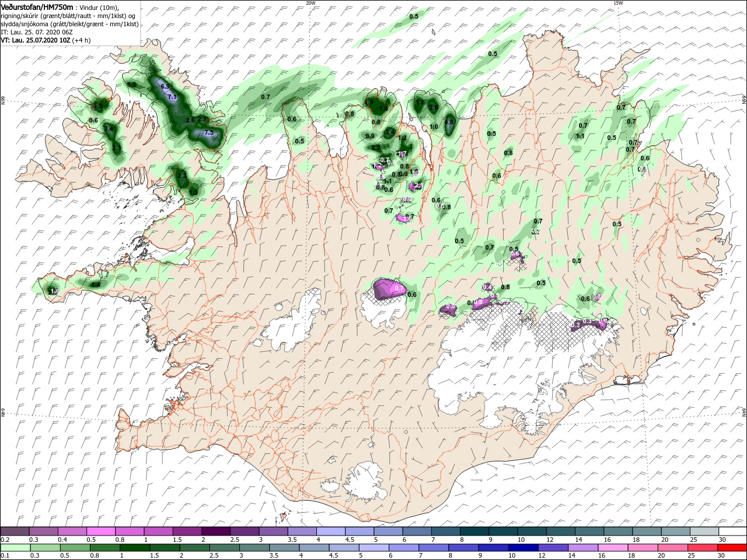
Task: Click the 4.8 precipitation value on the map
Action: [x=449, y=122]
